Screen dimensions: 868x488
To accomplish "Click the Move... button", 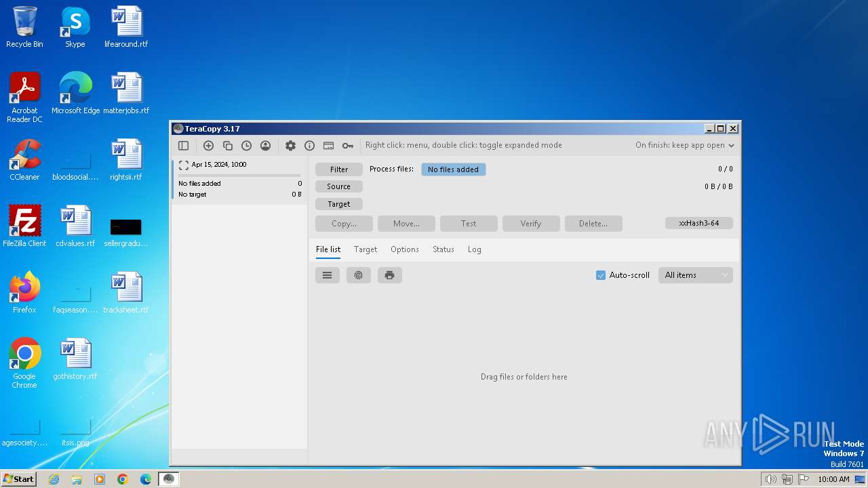I will click(x=406, y=224).
